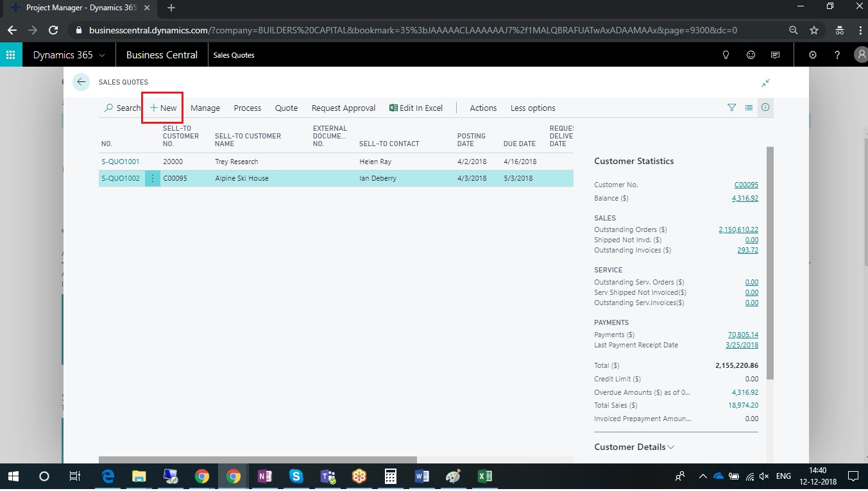Select the Ian Deberry contact cell

[x=378, y=178]
